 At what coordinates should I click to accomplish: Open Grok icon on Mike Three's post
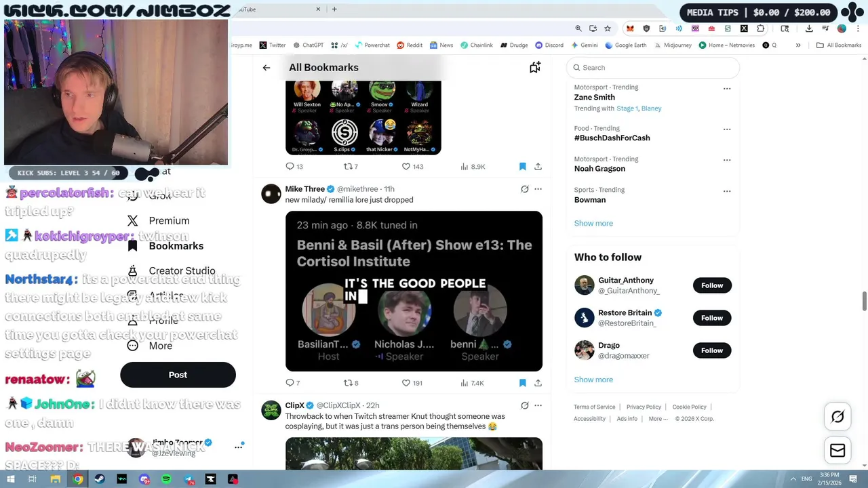point(524,189)
